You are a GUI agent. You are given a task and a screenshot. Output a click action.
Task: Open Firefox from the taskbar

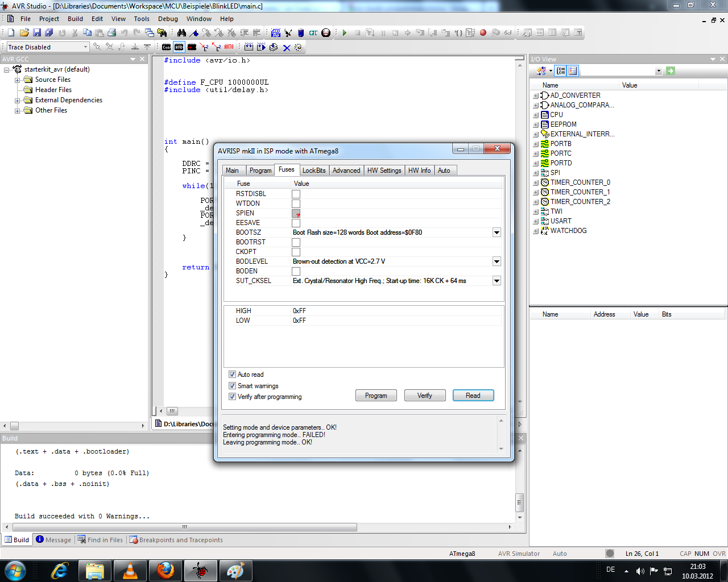pos(166,571)
